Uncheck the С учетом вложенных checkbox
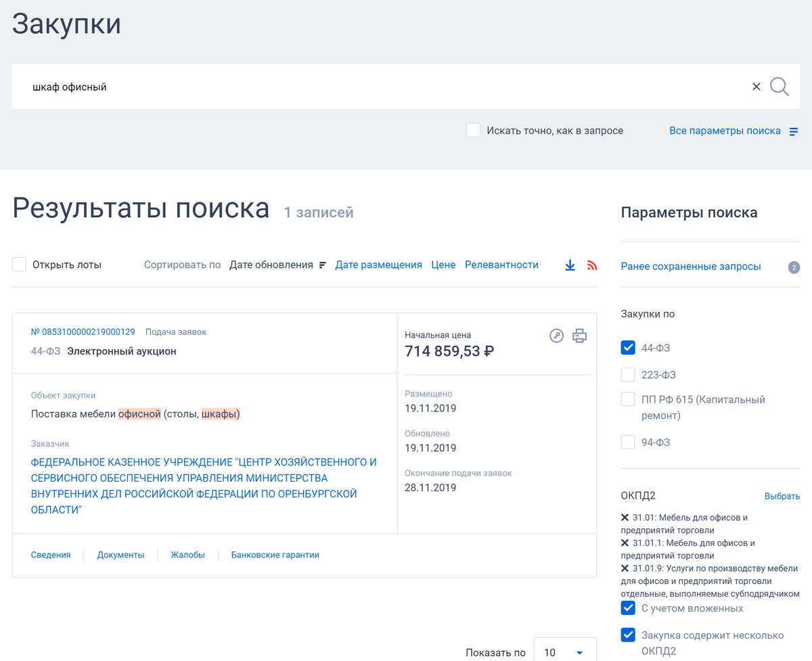This screenshot has height=661, width=812. [627, 608]
